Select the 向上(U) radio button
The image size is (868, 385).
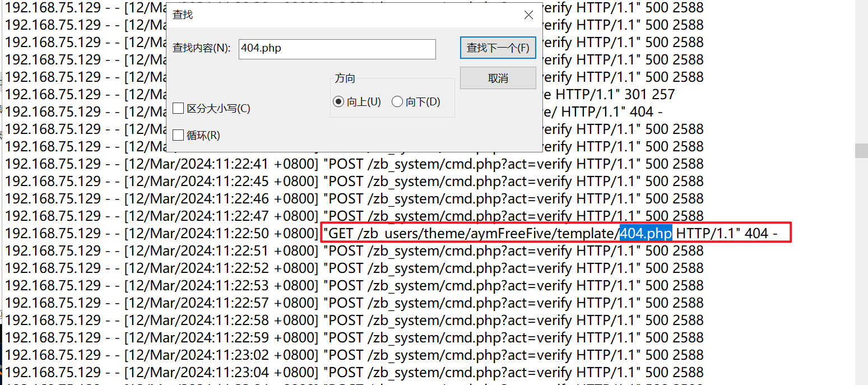pyautogui.click(x=338, y=102)
